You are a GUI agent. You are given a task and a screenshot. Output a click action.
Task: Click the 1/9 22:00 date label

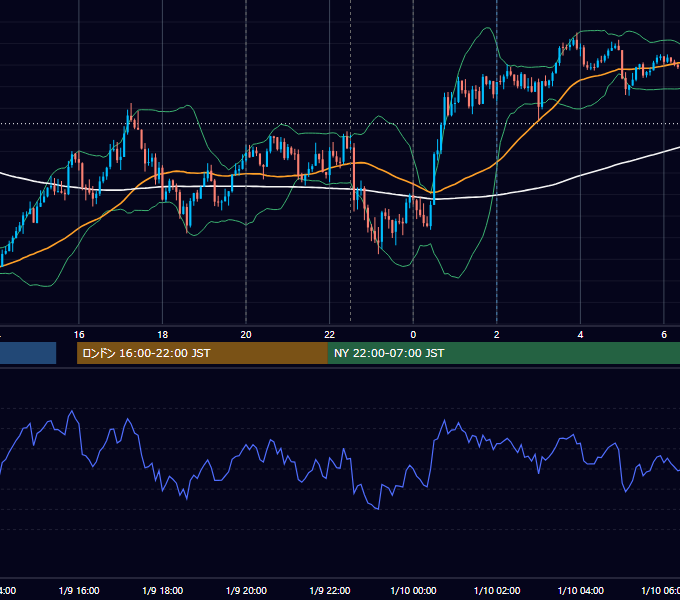[330, 590]
